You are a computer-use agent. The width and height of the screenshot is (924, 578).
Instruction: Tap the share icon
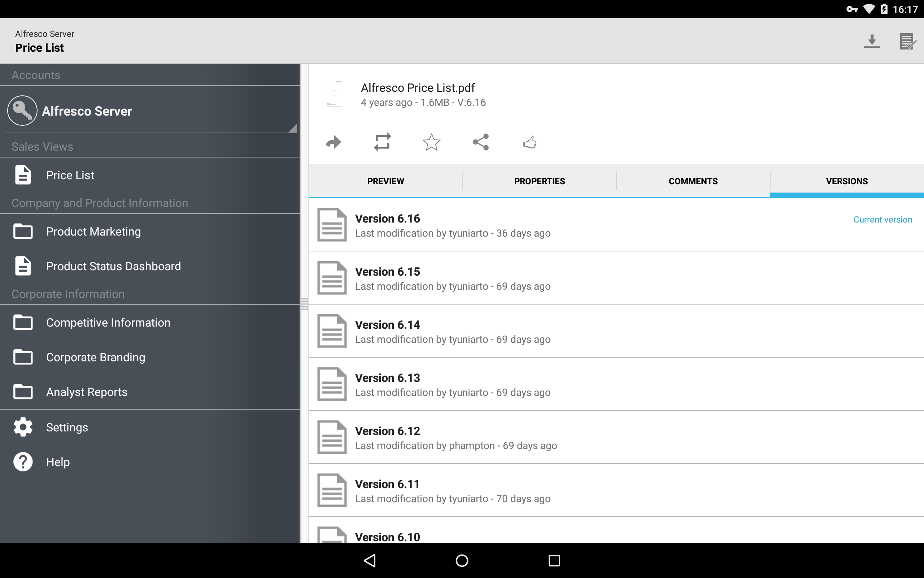[x=481, y=142]
